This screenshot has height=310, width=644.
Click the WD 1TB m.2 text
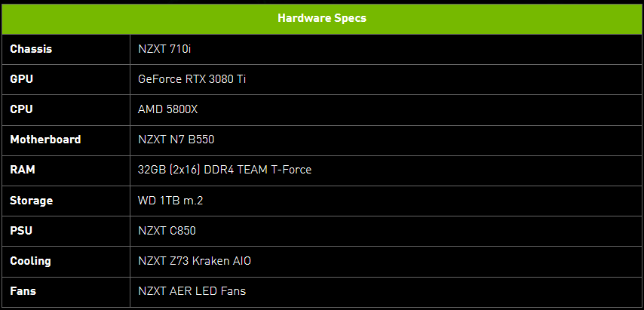(x=170, y=201)
